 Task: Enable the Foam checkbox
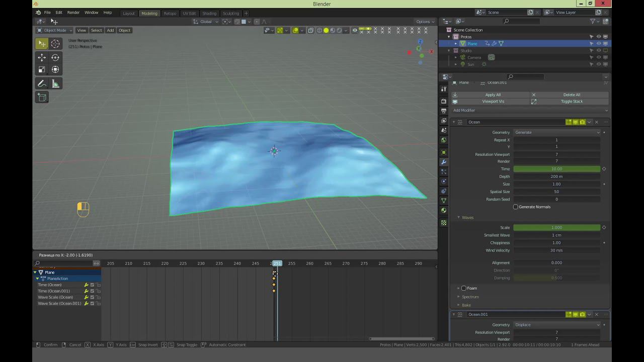[464, 288]
